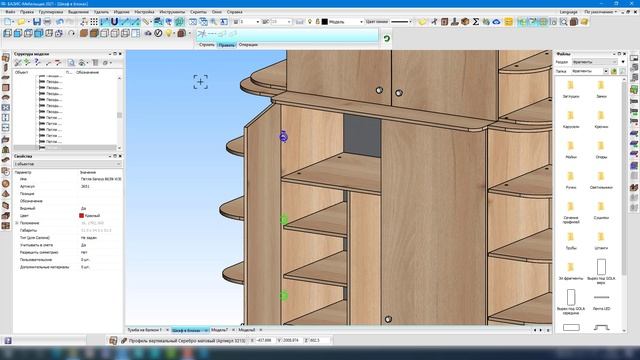Click the no-entry circle icon
This screenshot has width=640, height=360.
pyautogui.click(x=158, y=33)
